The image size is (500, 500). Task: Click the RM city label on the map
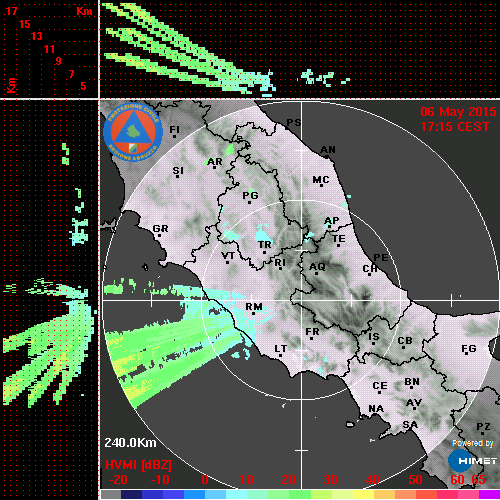click(254, 307)
